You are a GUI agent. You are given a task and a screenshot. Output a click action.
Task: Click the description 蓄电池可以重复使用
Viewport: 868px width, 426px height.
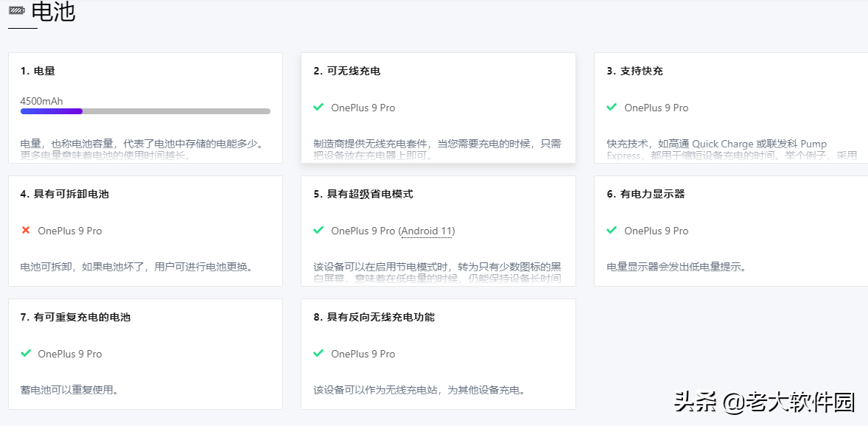tap(70, 390)
